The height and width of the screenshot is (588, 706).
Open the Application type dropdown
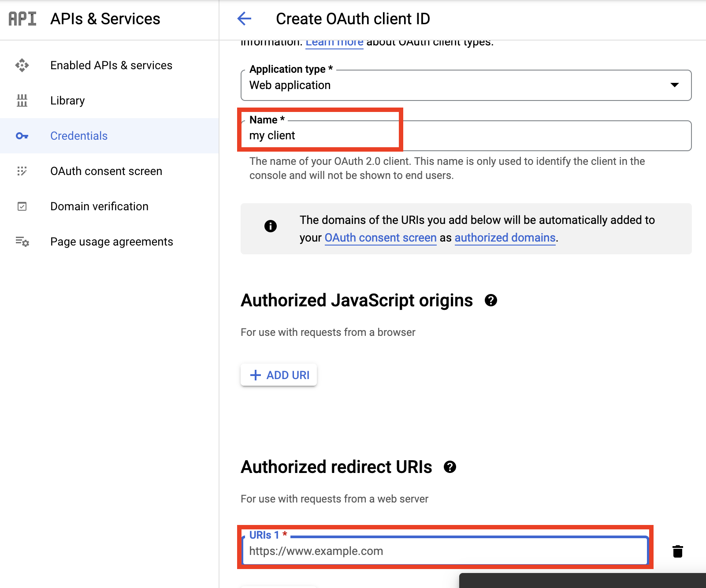click(x=675, y=85)
